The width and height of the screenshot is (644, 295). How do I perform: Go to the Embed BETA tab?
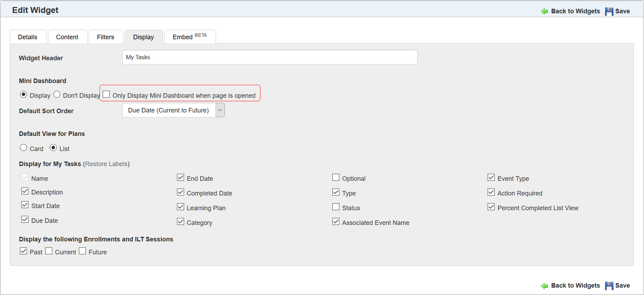pyautogui.click(x=189, y=37)
